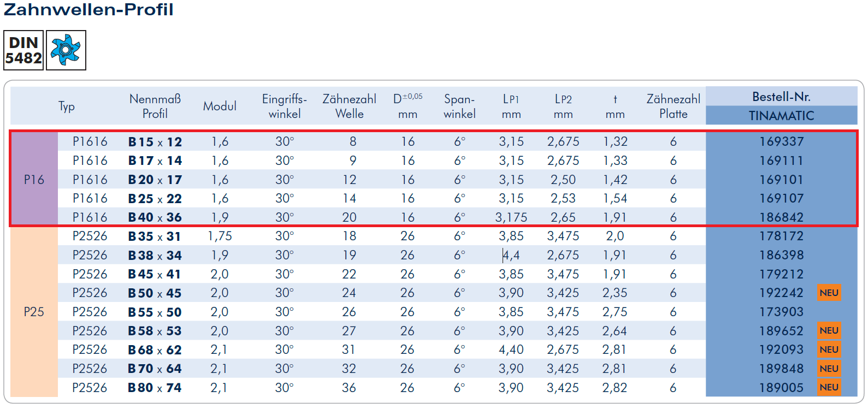Screen dimensions: 868x409
Task: Click the Zähnezahl Platte column header
Action: (674, 106)
